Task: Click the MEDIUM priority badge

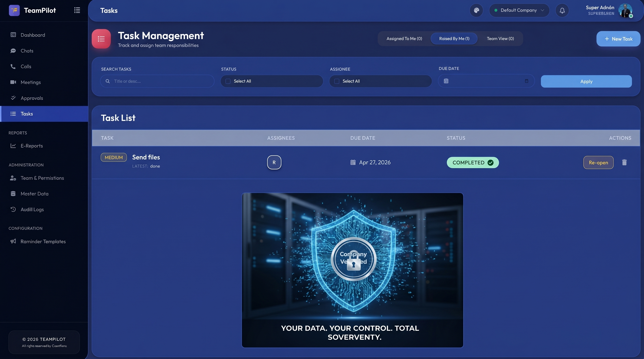Action: [114, 157]
